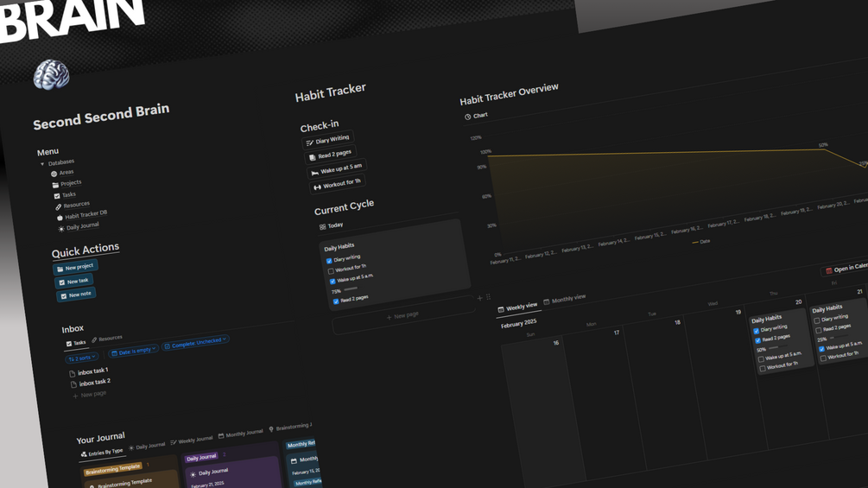Switch to the Tasks tab in Inbox

click(x=76, y=344)
